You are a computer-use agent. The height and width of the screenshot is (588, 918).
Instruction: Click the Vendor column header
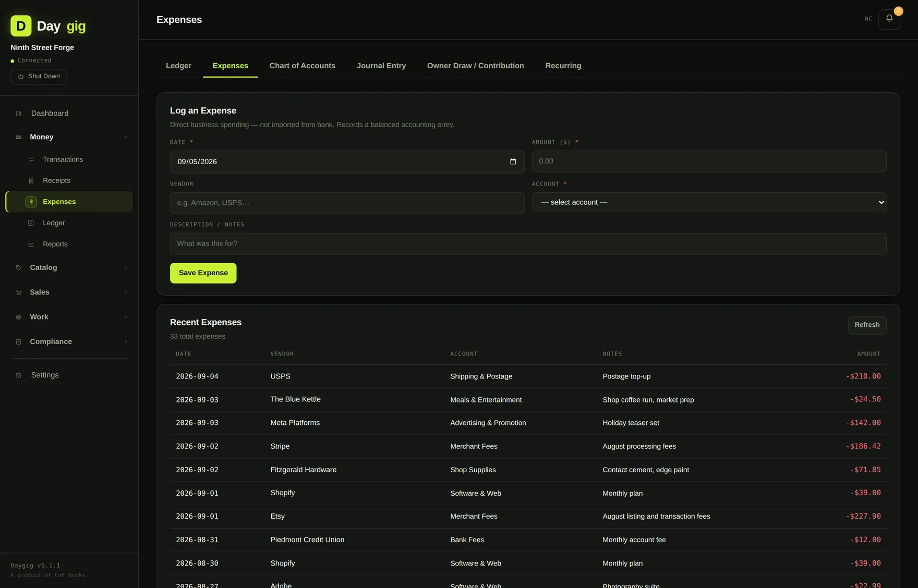pos(282,354)
